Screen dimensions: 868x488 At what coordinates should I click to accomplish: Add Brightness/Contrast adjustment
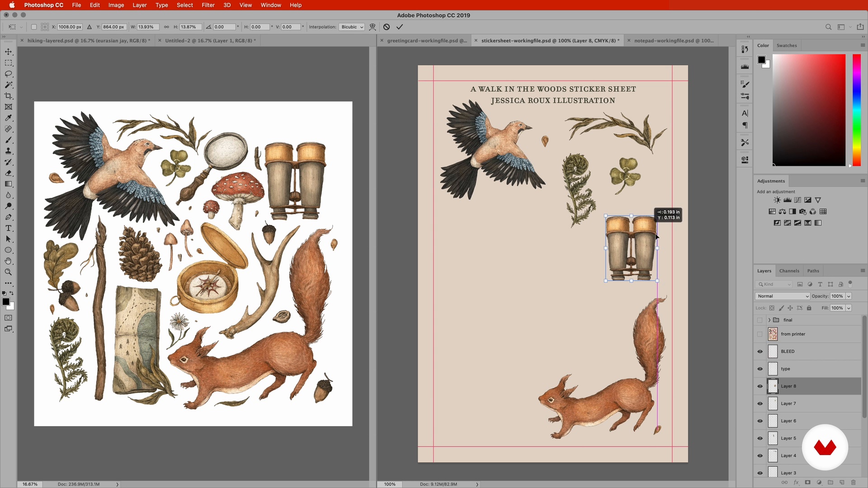(777, 200)
